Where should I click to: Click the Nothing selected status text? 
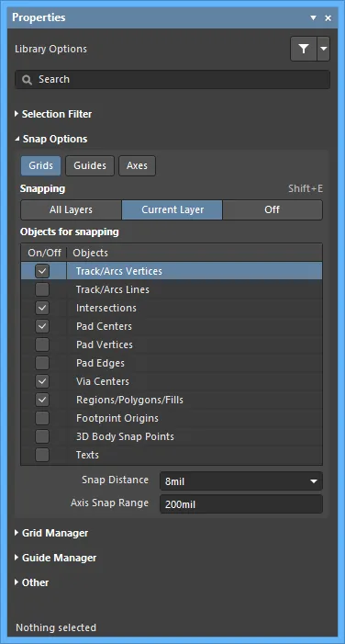click(x=56, y=627)
